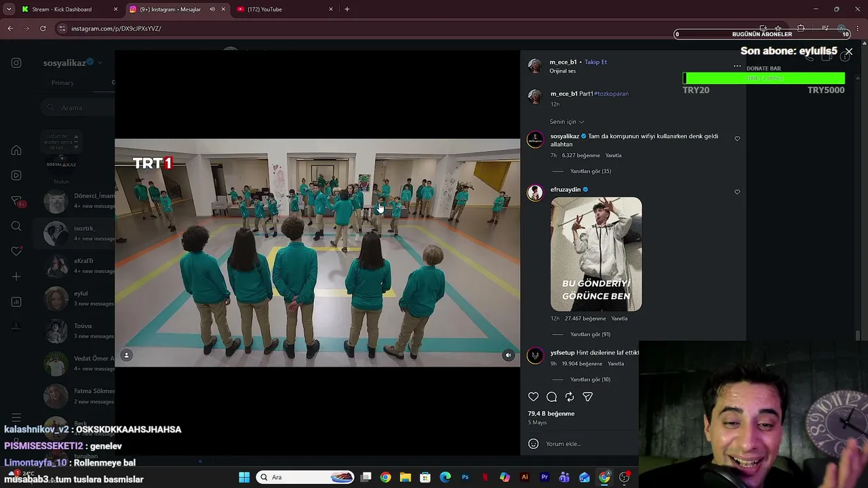Open Illustrator from the taskbar
868x488 pixels.
(524, 477)
